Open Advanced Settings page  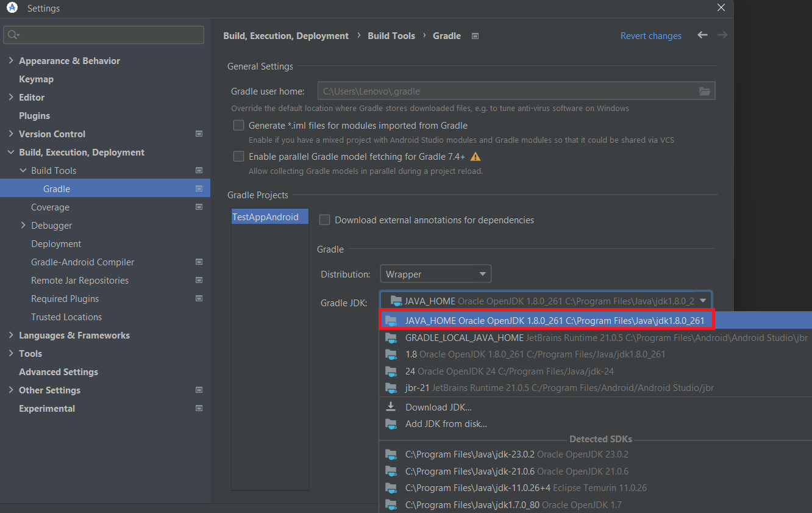coord(59,371)
